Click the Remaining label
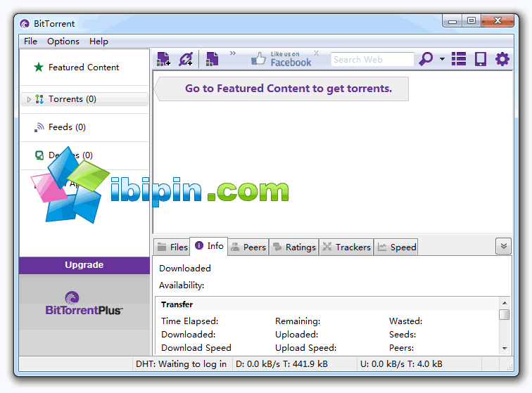Screen dimensions: 532x393 coord(298,321)
